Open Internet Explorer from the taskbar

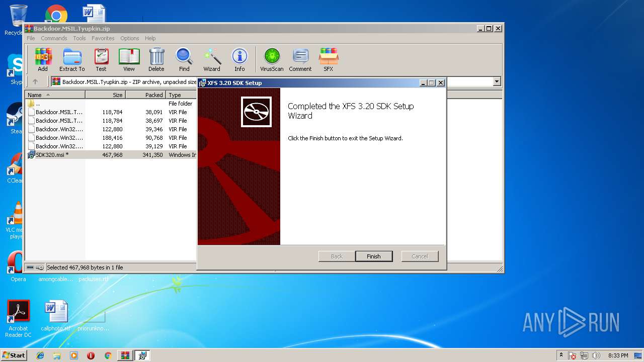coord(40,355)
